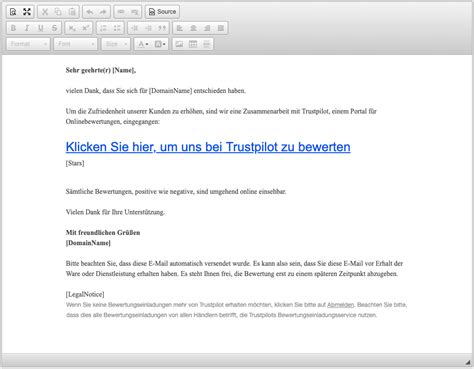Click the Unlink icon
The width and height of the screenshot is (474, 369).
pos(135,12)
